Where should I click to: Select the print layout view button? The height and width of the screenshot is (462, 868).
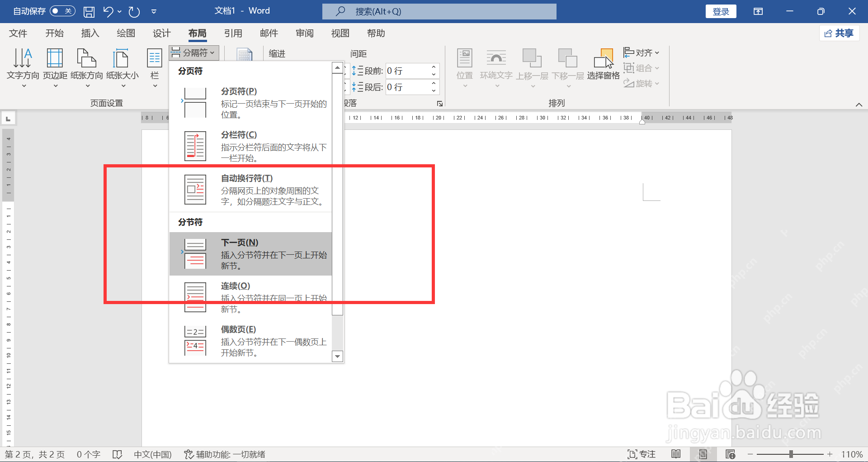pos(703,454)
